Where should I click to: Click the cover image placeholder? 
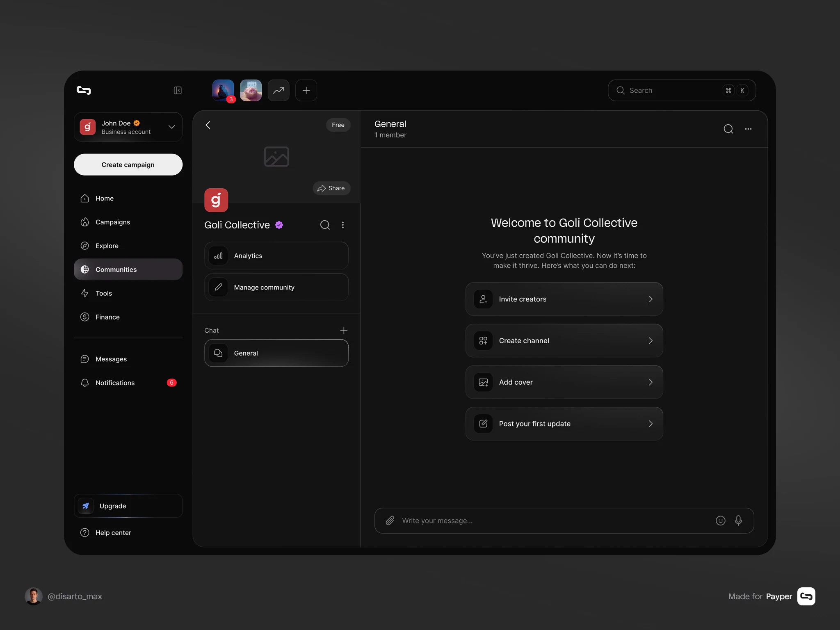276,157
